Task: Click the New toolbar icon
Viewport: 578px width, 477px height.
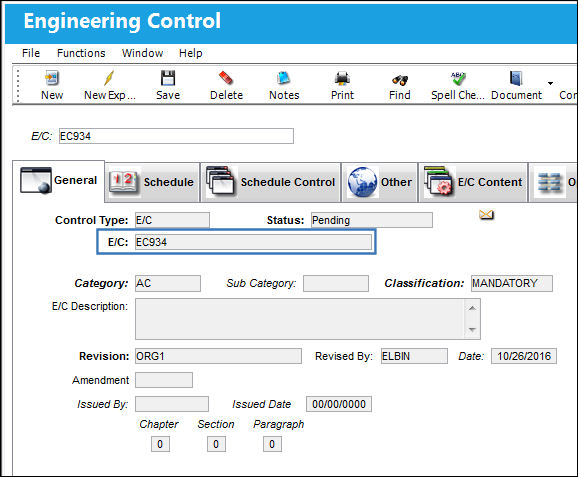Action: click(52, 78)
